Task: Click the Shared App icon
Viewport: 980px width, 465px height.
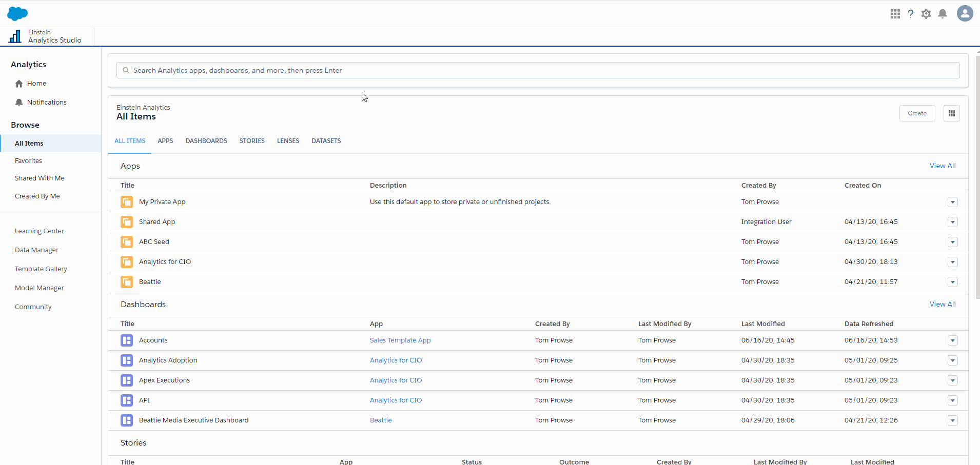Action: [x=127, y=222]
